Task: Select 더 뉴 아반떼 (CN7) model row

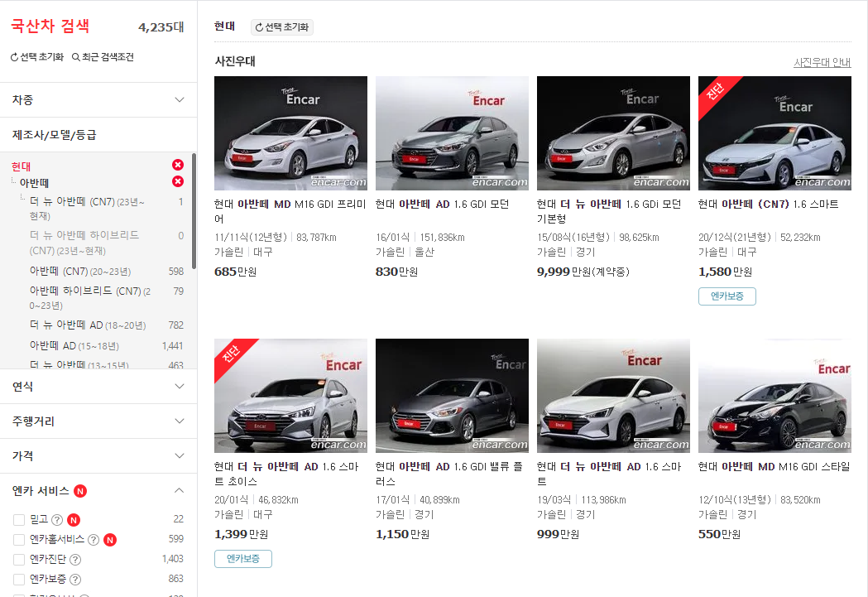Action: coord(106,208)
